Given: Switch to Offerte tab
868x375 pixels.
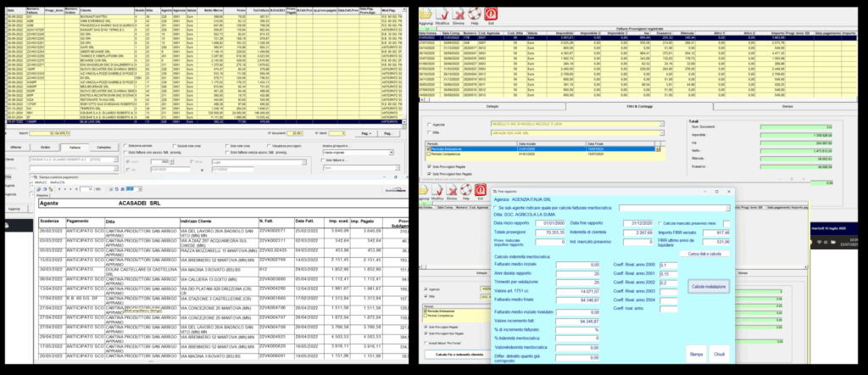Looking at the screenshot, I should coord(15,148).
